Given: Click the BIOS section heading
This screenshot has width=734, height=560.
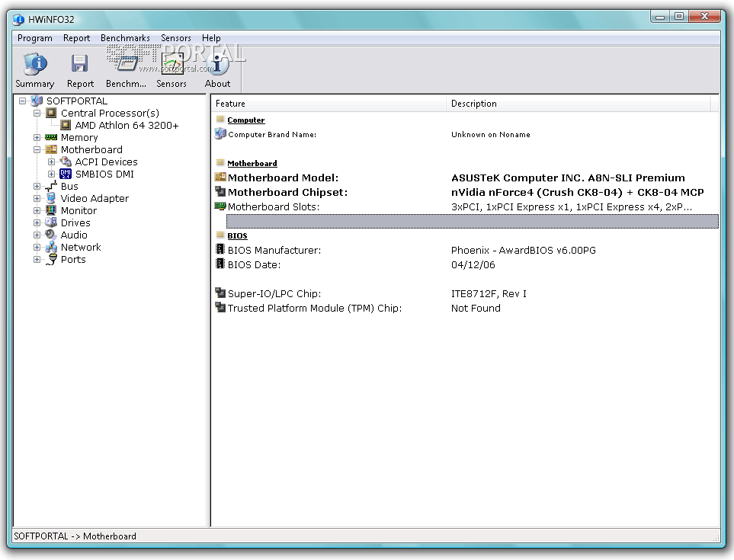Looking at the screenshot, I should (x=237, y=235).
